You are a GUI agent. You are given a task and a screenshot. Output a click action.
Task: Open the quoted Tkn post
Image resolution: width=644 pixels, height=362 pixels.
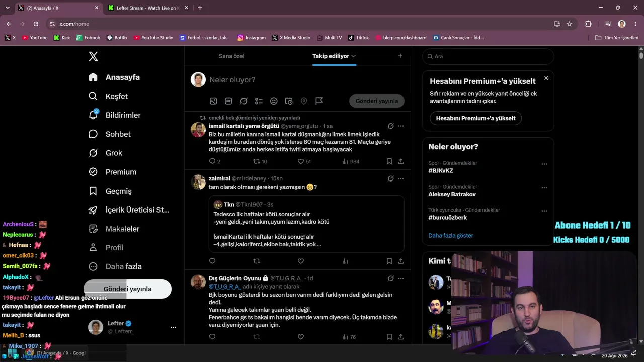[307, 224]
